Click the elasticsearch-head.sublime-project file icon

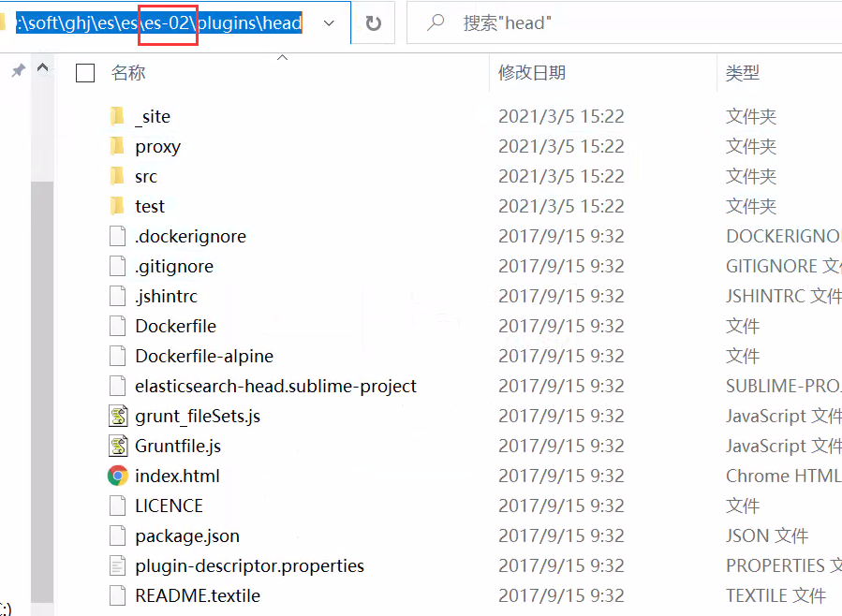coord(118,387)
